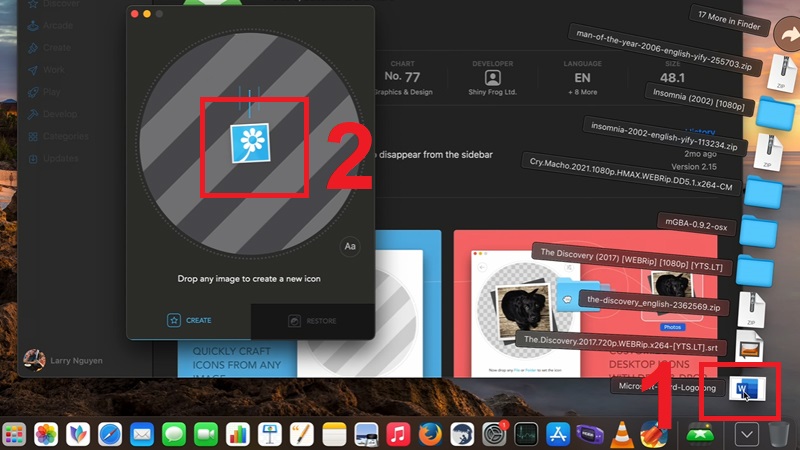Viewport: 800px width, 450px height.
Task: Open Insomnia (2002) [1080p] folder label
Action: [x=698, y=100]
